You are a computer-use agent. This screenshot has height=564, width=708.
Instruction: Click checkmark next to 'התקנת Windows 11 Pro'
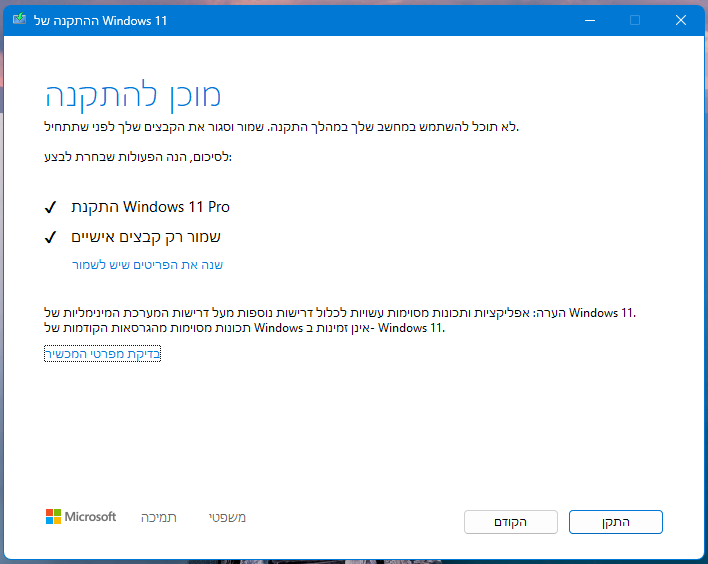[51, 207]
